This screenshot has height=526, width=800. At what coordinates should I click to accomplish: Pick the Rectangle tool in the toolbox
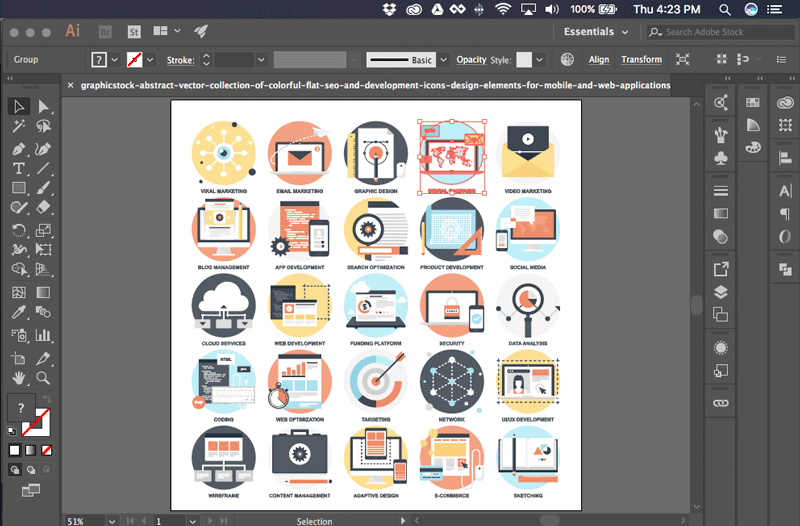point(18,188)
